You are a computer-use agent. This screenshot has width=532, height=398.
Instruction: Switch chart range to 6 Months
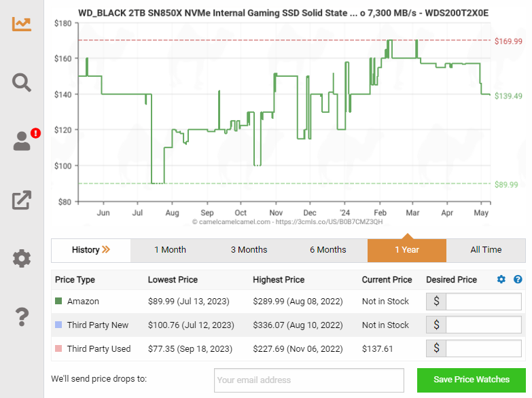click(327, 250)
